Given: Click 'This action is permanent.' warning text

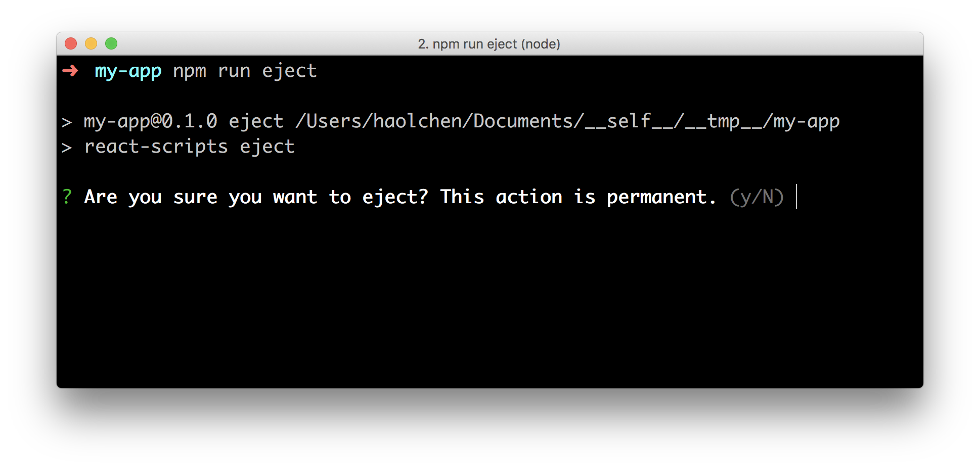Looking at the screenshot, I should (578, 197).
